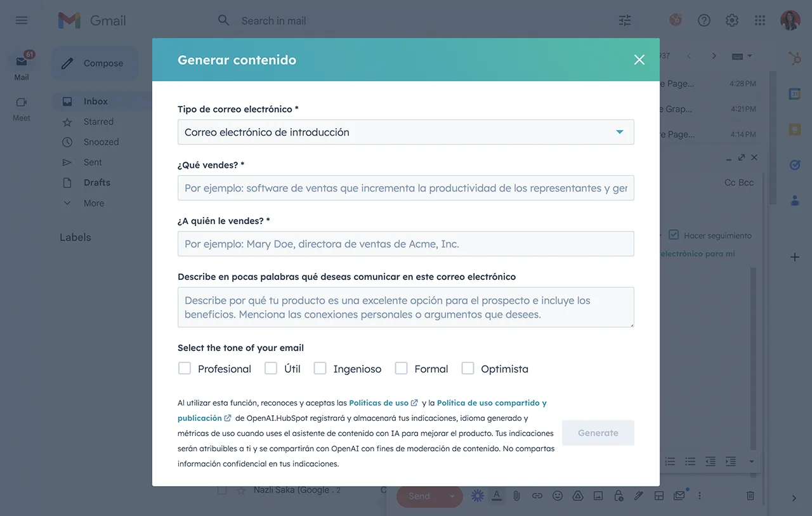Click the insert emoji icon

(557, 496)
